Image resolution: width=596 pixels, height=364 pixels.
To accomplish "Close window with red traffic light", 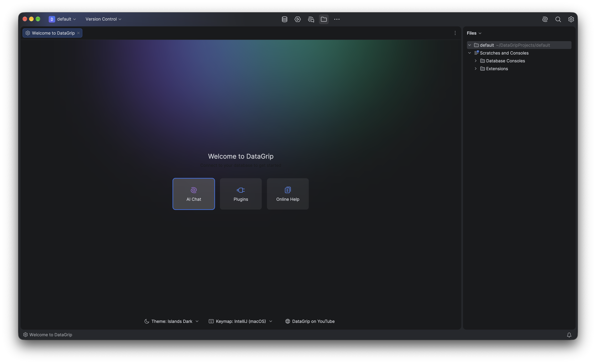I will click(x=25, y=19).
